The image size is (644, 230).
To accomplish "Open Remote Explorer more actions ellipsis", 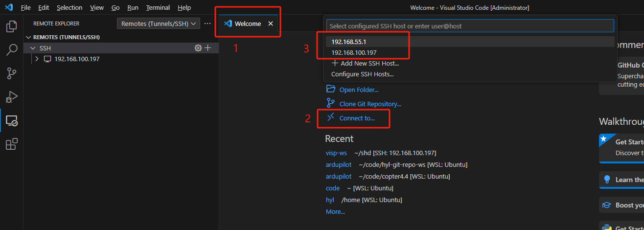I will tap(207, 23).
